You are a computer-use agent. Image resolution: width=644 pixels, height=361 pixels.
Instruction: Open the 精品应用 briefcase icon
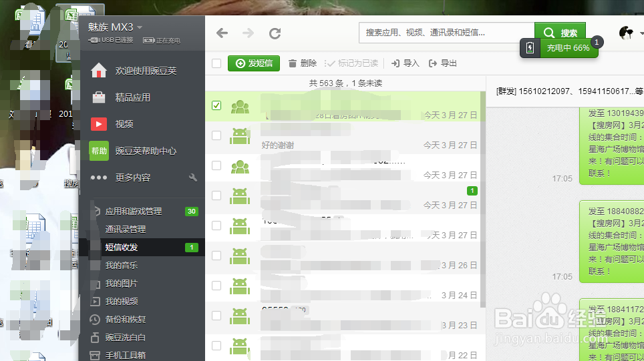point(99,97)
